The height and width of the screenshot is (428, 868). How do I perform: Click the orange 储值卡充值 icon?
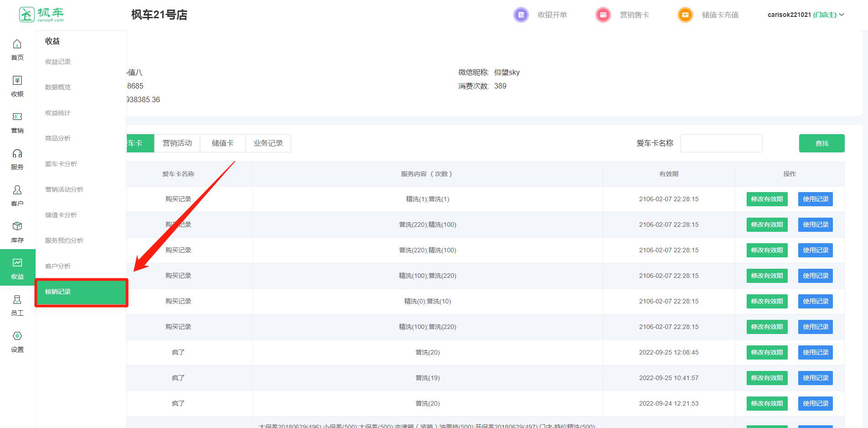(685, 15)
